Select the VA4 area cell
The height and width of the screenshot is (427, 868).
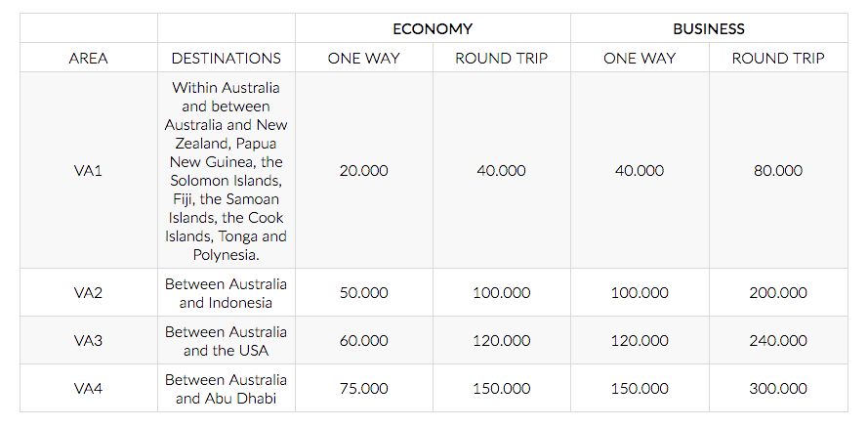pyautogui.click(x=89, y=388)
